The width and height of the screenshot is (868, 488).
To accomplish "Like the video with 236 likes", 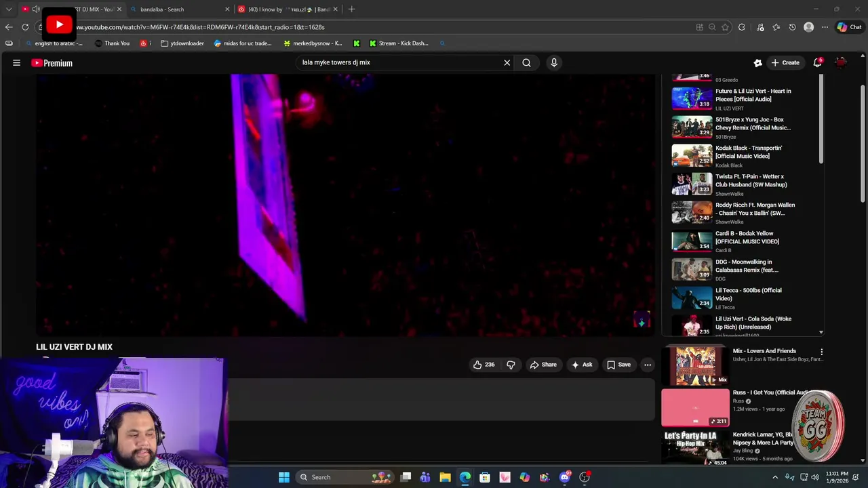I will coord(484,365).
